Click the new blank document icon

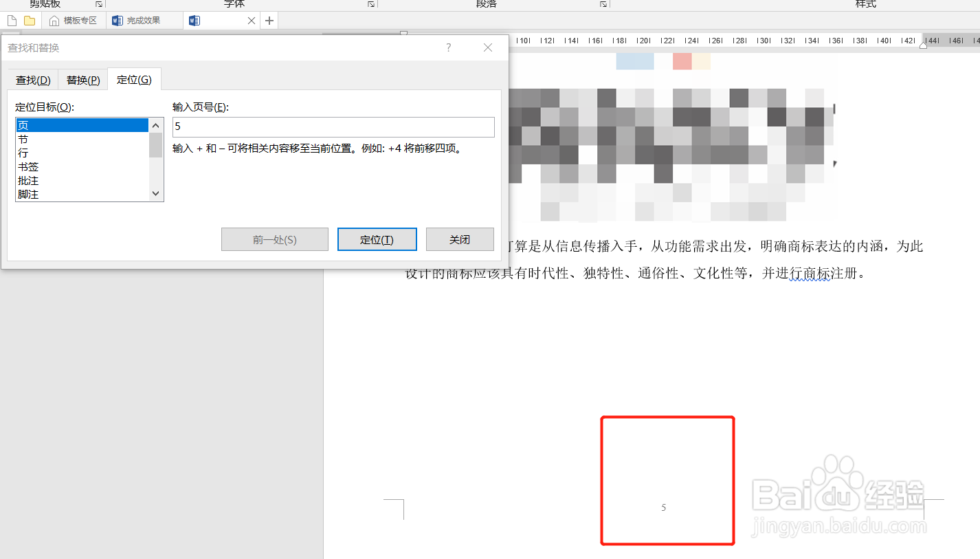[11, 20]
